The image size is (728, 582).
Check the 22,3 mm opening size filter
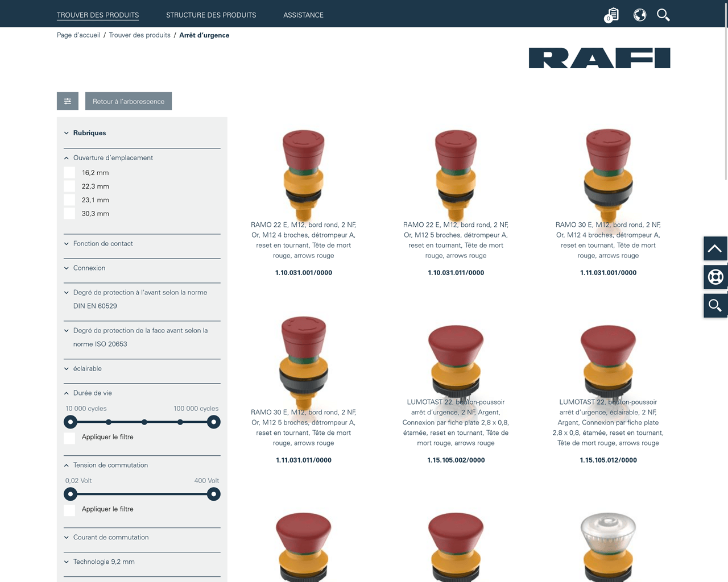69,186
